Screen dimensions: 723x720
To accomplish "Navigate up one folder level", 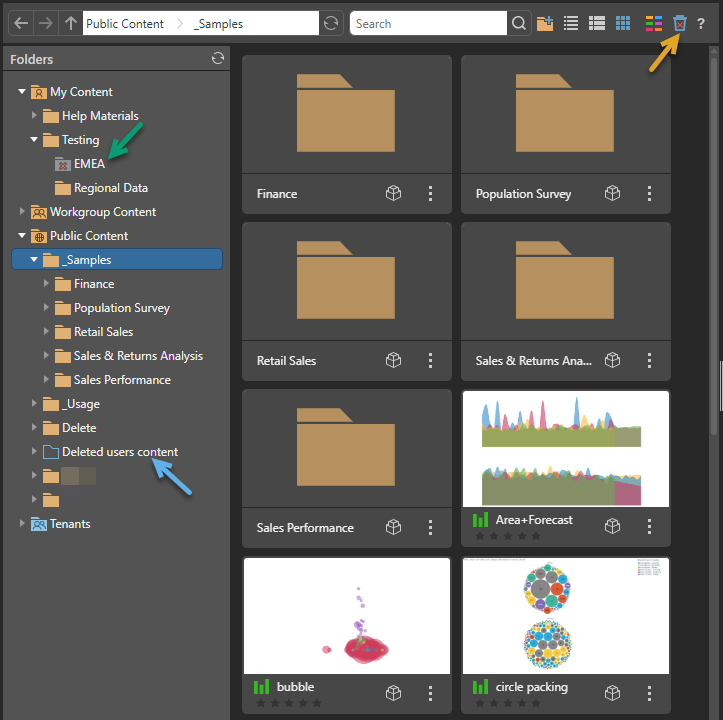I will coord(69,23).
